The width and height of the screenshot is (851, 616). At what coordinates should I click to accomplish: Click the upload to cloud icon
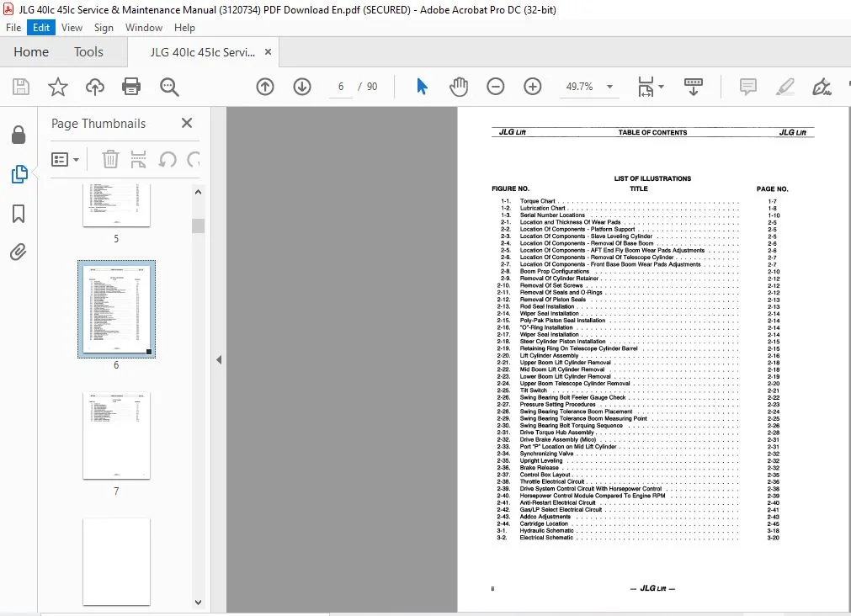tap(95, 87)
